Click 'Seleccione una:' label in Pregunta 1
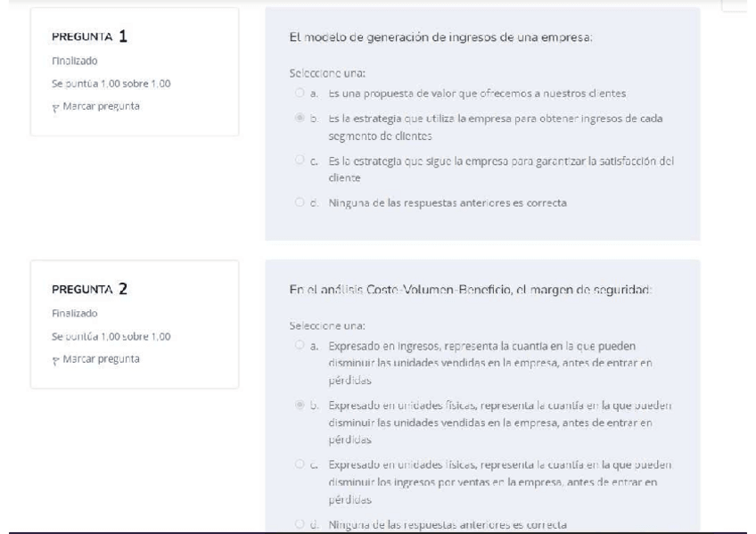This screenshot has height=534, width=756. [x=327, y=73]
